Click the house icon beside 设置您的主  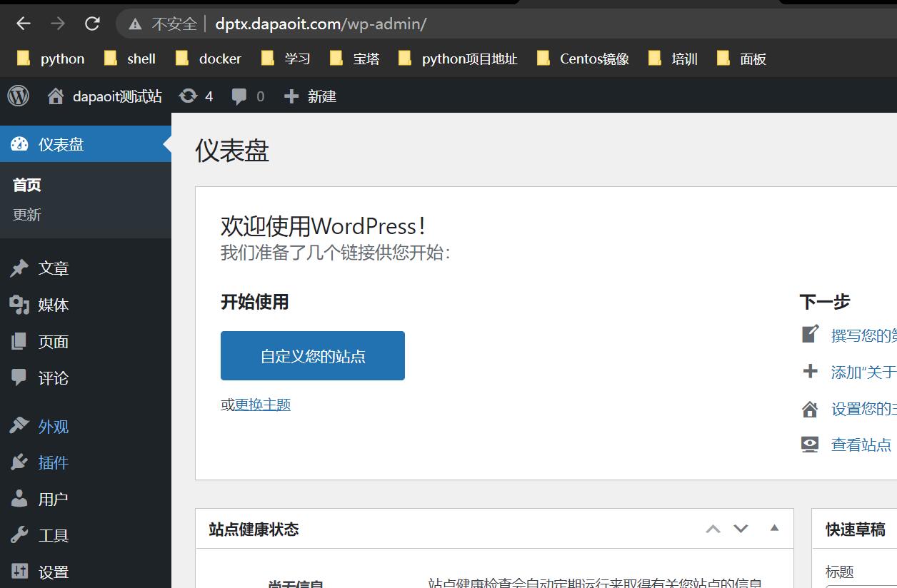point(810,408)
